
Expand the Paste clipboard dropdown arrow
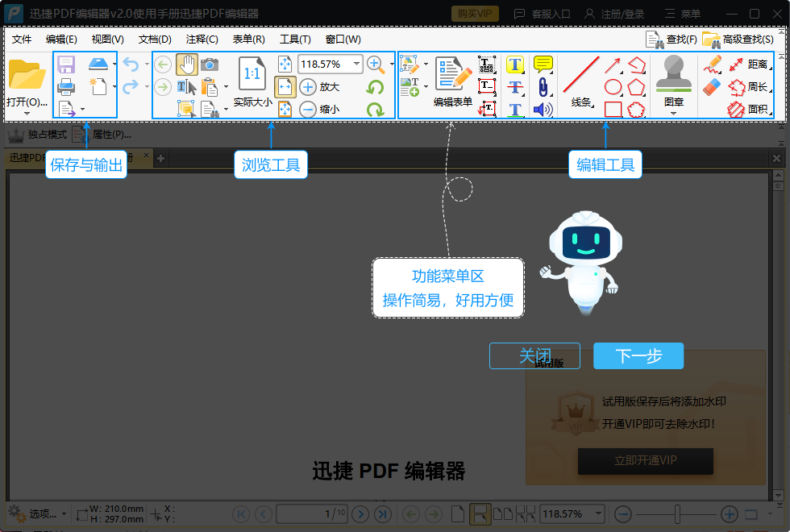pos(226,87)
